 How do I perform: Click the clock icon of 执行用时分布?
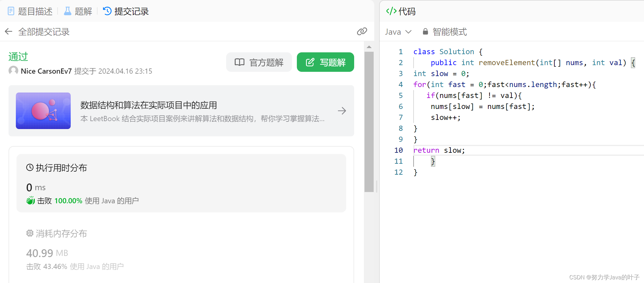(30, 167)
